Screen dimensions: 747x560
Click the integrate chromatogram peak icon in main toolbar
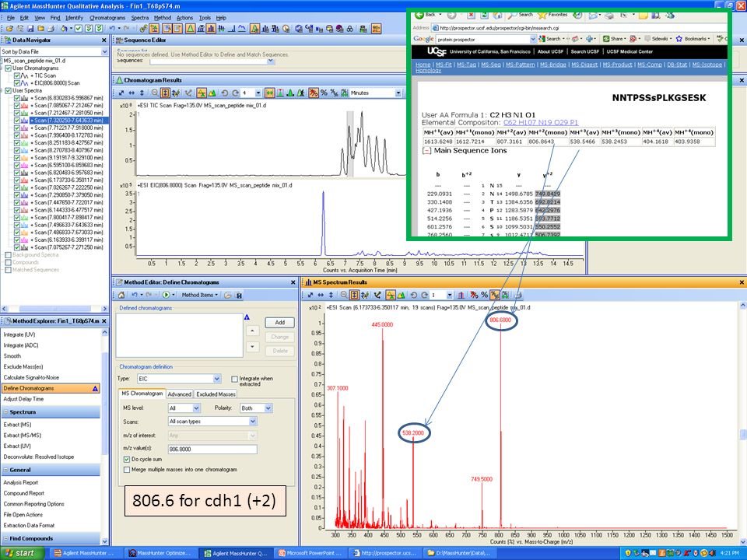(x=190, y=29)
